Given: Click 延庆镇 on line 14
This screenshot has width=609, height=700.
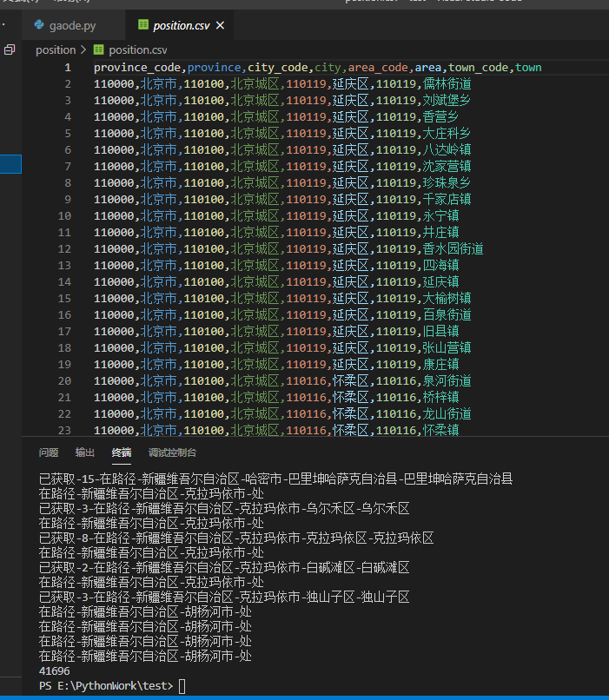Looking at the screenshot, I should (x=440, y=282).
